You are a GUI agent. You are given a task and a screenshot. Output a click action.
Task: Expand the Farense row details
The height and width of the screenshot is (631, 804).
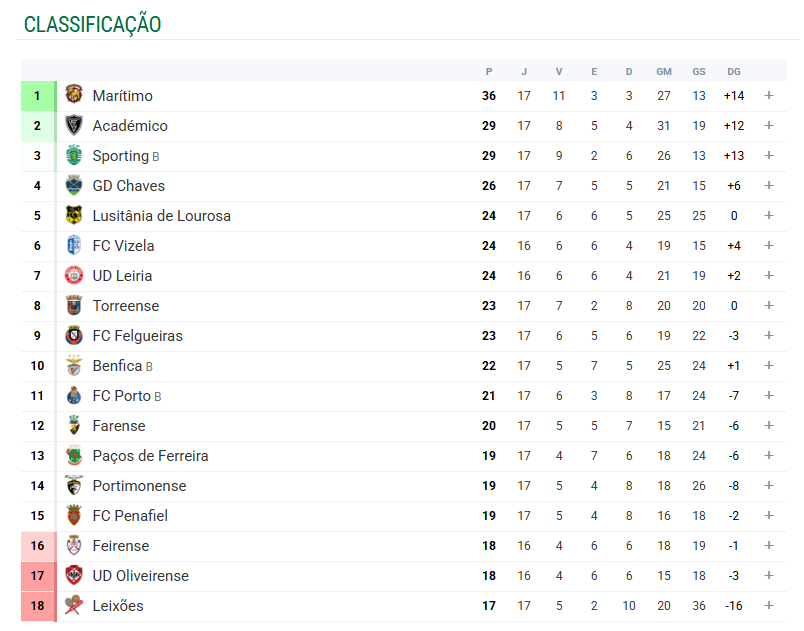pyautogui.click(x=769, y=426)
